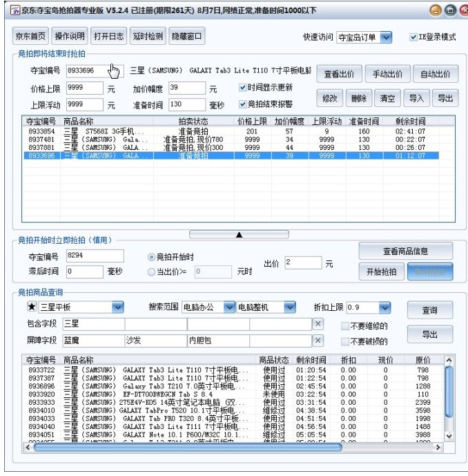
Task: Open the 折扣上限 0.9 dropdown
Action: (384, 307)
